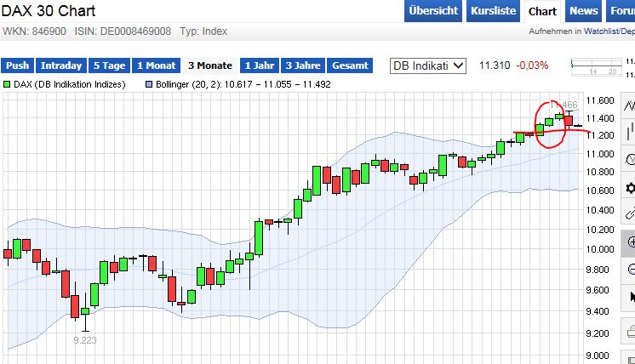Click the Watchlist/Depot link
This screenshot has width=635, height=364.
[x=609, y=31]
